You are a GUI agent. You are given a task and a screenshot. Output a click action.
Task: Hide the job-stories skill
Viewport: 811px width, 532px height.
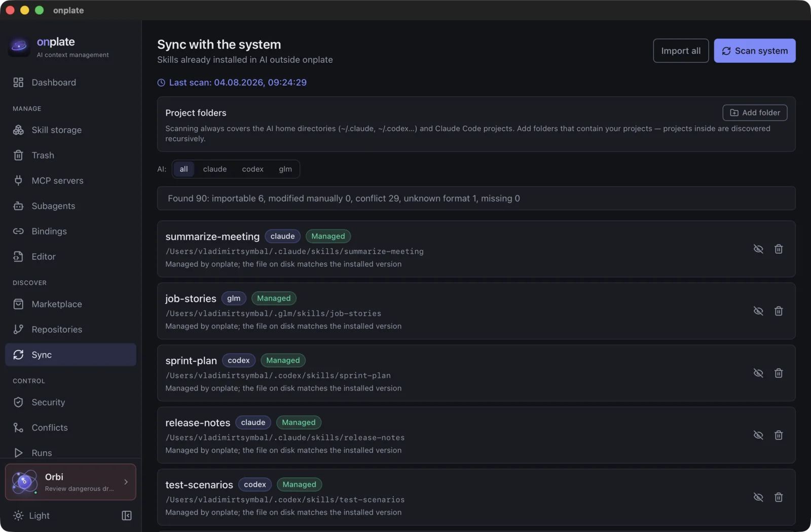point(758,311)
